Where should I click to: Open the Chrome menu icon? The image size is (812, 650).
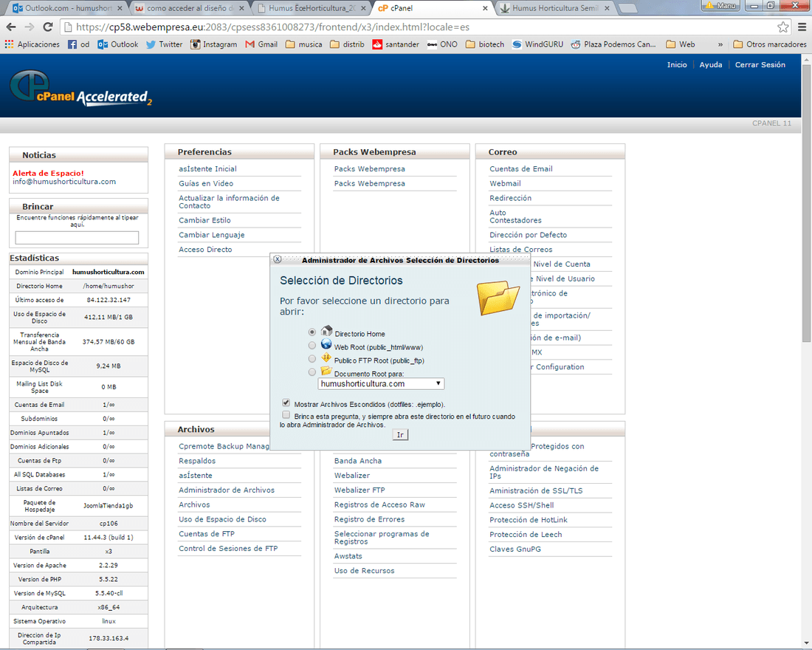[802, 27]
